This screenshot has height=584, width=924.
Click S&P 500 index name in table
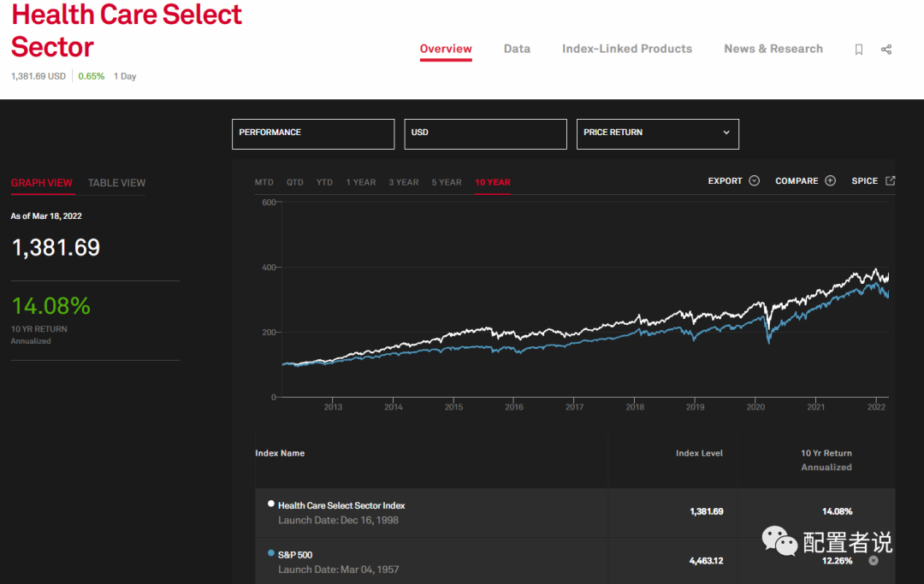[x=295, y=555]
